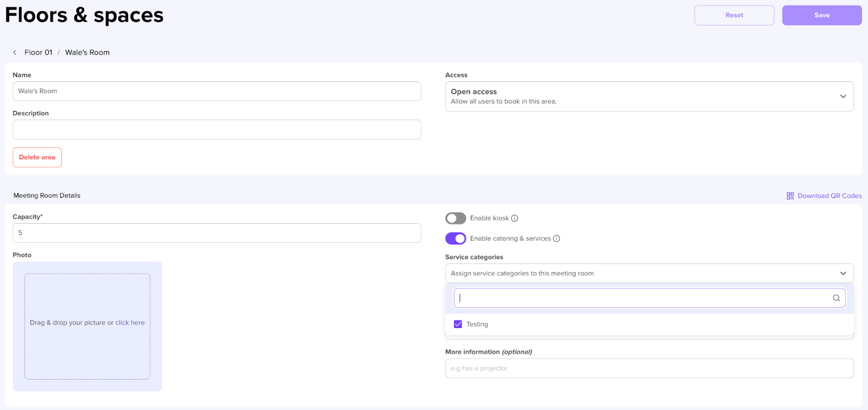
Task: Select the Capacity input field
Action: pyautogui.click(x=217, y=233)
